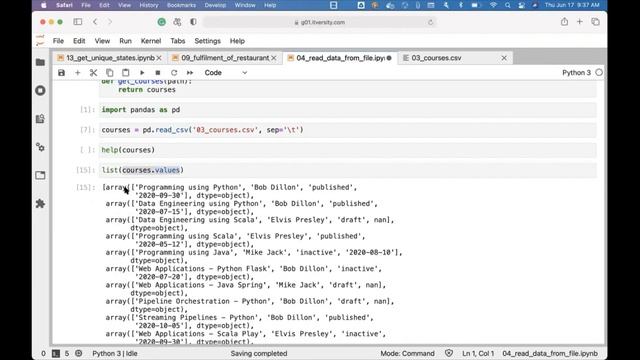Screen dimensions: 640x360
Task: Copy the selected cell with the copy icon
Action: pos(109,73)
